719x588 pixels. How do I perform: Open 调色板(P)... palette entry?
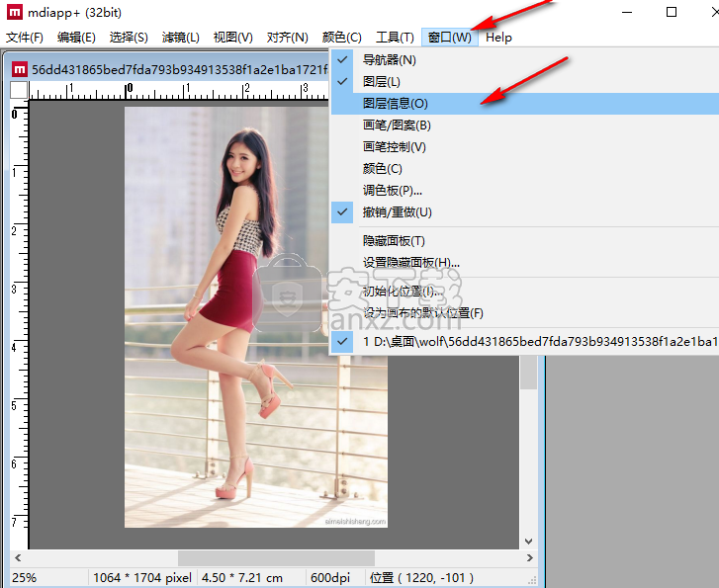(x=392, y=191)
